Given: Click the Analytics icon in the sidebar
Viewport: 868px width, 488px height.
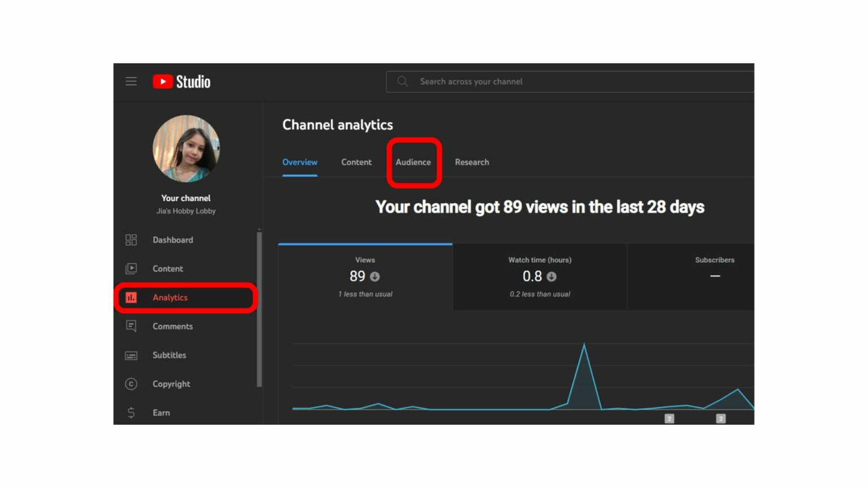Looking at the screenshot, I should [131, 297].
